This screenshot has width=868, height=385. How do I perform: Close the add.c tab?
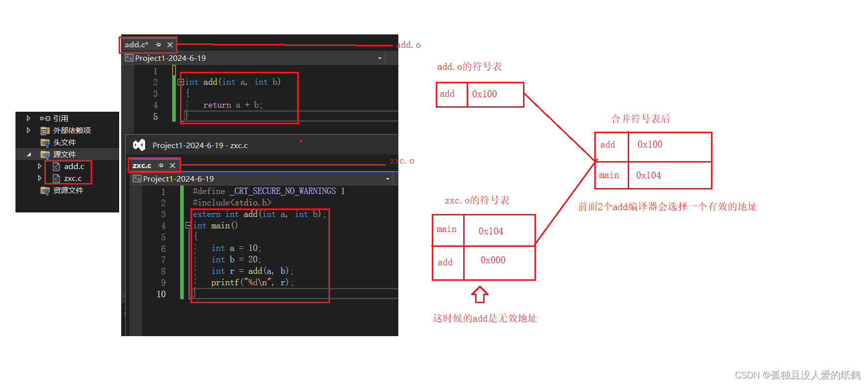point(170,44)
